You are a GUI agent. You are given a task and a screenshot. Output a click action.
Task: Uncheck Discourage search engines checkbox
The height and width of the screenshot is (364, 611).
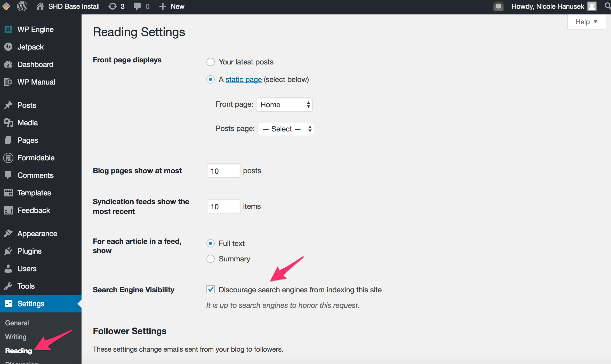pyautogui.click(x=211, y=289)
